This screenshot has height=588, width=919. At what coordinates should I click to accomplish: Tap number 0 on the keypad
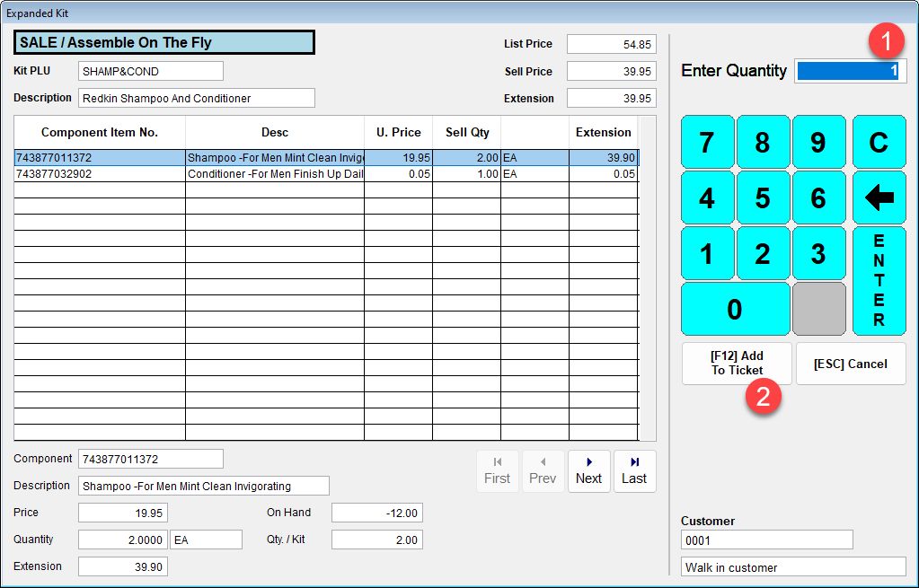735,309
